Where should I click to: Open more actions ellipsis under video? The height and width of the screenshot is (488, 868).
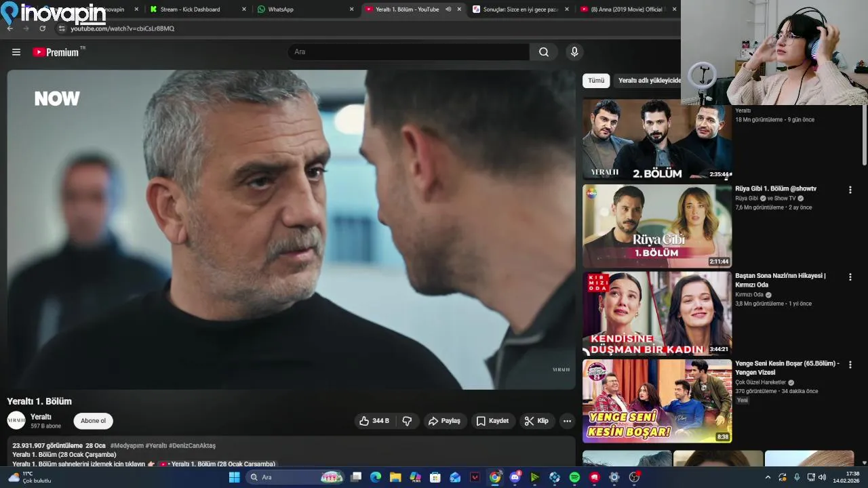point(567,421)
